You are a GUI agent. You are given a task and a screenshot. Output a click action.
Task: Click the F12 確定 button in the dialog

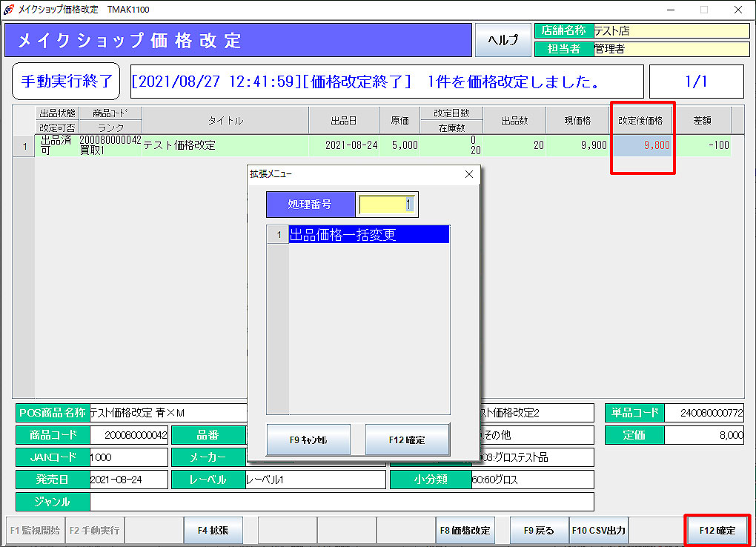(407, 440)
